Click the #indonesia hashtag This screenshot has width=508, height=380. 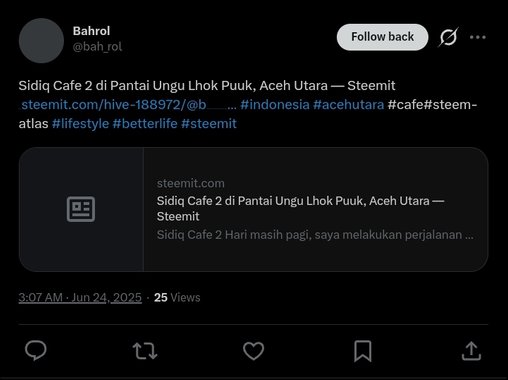coord(275,105)
